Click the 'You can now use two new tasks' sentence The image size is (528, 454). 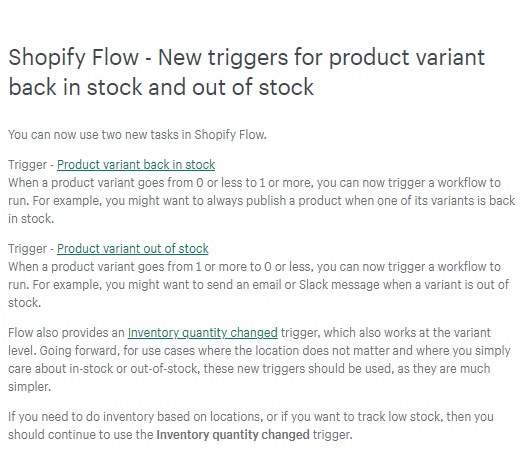pos(137,135)
